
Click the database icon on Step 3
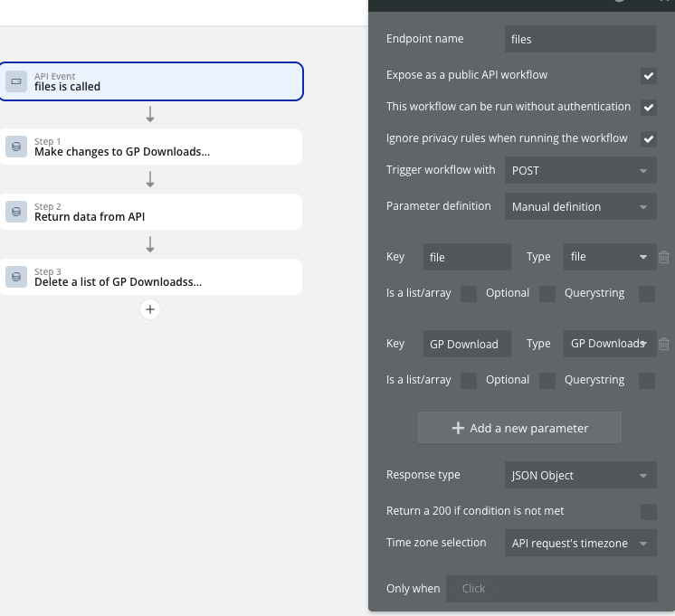[x=16, y=277]
